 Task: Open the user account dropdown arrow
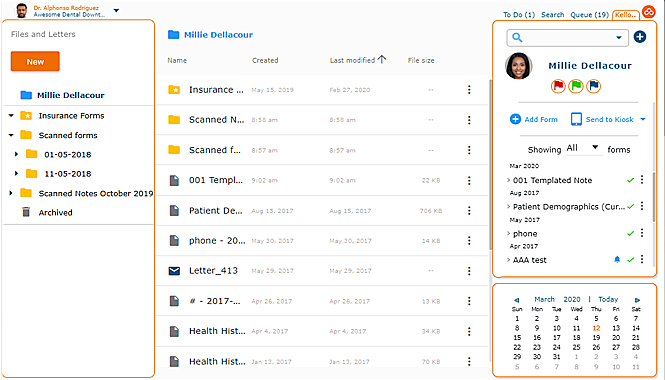(x=116, y=11)
